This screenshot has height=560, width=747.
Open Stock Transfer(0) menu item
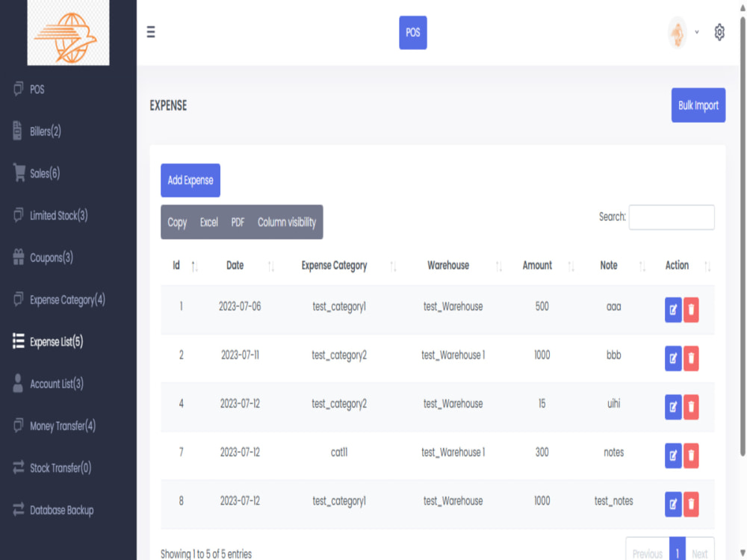[x=61, y=467]
